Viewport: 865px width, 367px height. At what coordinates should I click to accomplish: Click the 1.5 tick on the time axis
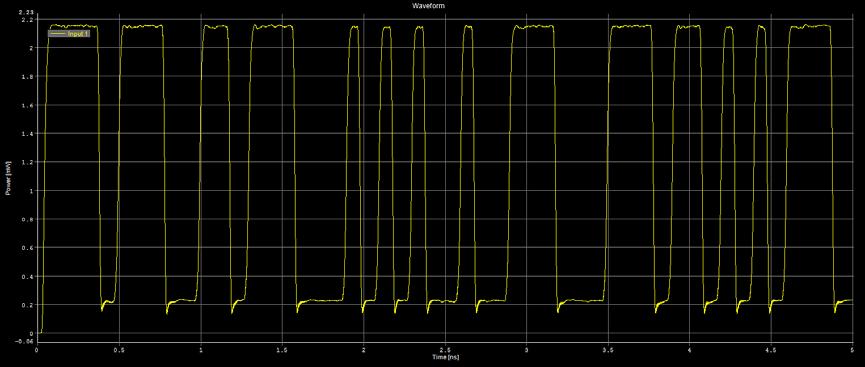[x=281, y=350]
